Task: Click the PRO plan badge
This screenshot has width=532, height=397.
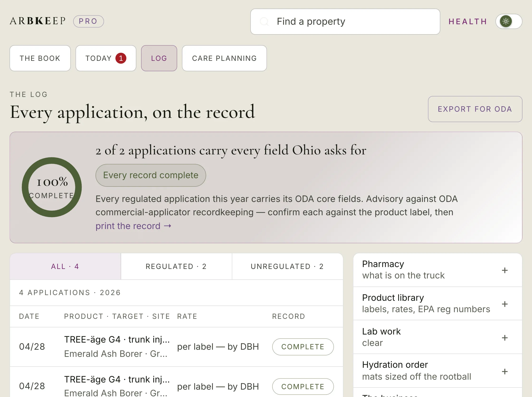Action: click(88, 21)
